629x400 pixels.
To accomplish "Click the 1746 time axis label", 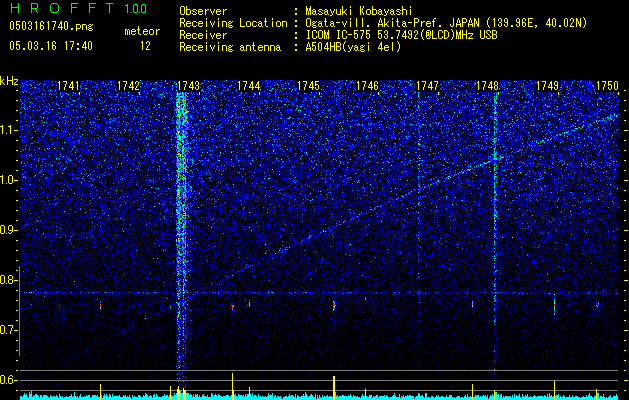I will click(x=367, y=86).
